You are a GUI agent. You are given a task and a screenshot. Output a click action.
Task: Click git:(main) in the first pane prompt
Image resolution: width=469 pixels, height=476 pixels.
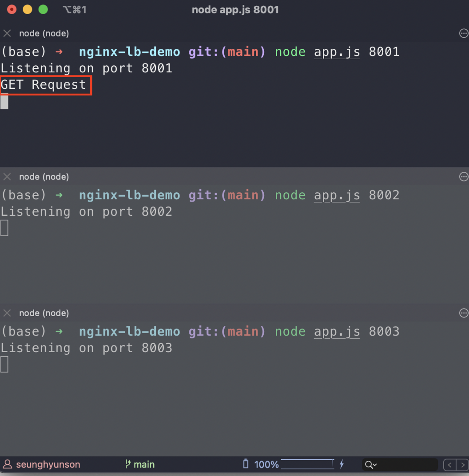[227, 52]
